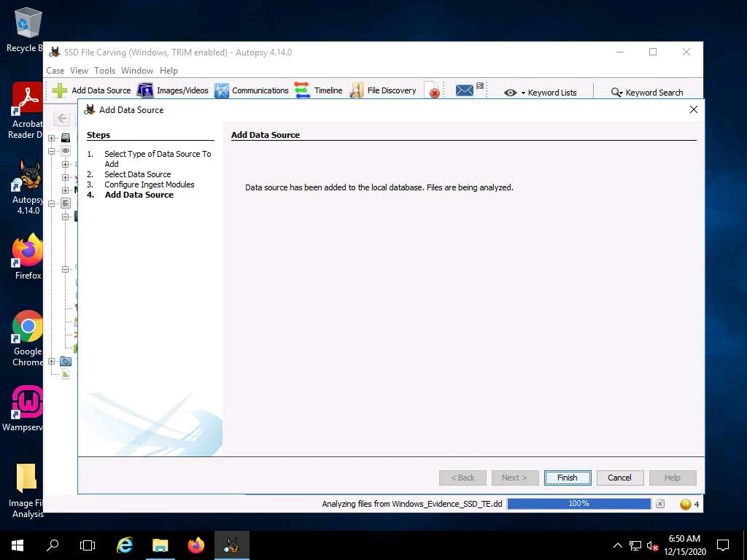Screen dimensions: 747x560
Task: Open File Explorer from the taskbar
Action: [x=160, y=545]
